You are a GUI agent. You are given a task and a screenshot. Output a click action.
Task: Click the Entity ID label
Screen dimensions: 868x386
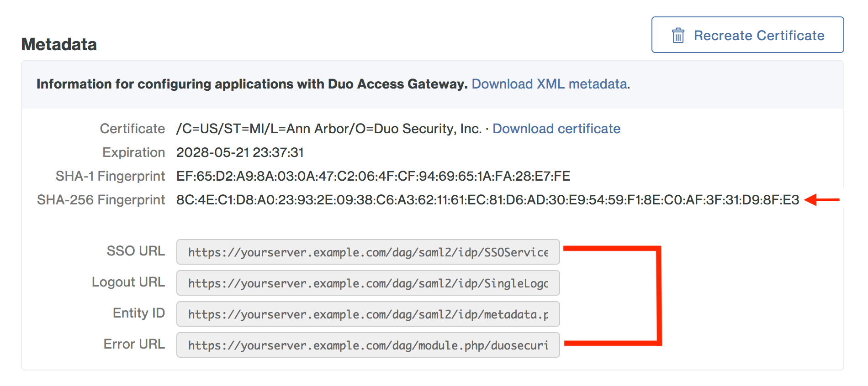click(138, 313)
